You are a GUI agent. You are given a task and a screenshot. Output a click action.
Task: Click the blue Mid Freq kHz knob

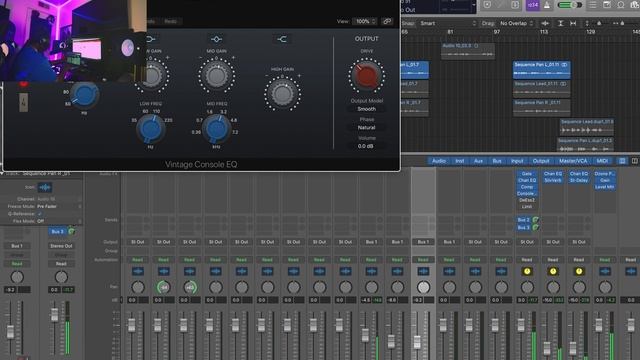pyautogui.click(x=216, y=129)
